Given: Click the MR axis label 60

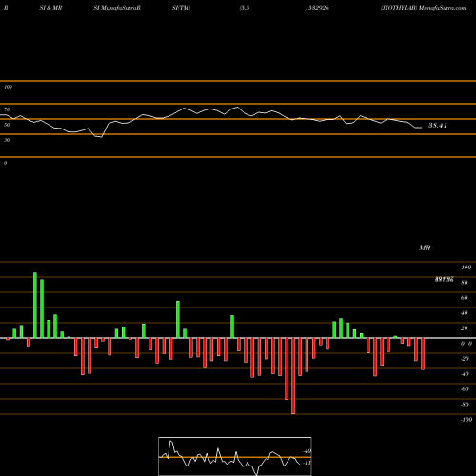Looking at the screenshot, I should pos(464,298).
